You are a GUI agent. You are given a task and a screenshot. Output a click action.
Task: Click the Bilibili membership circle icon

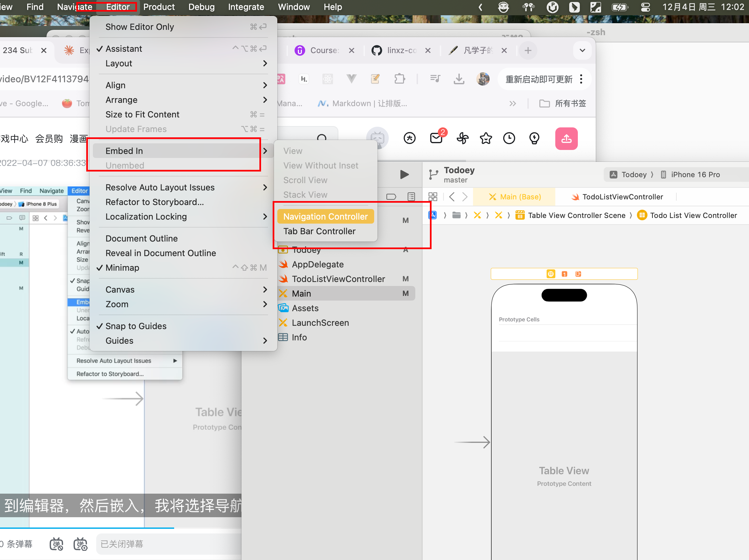pos(410,138)
